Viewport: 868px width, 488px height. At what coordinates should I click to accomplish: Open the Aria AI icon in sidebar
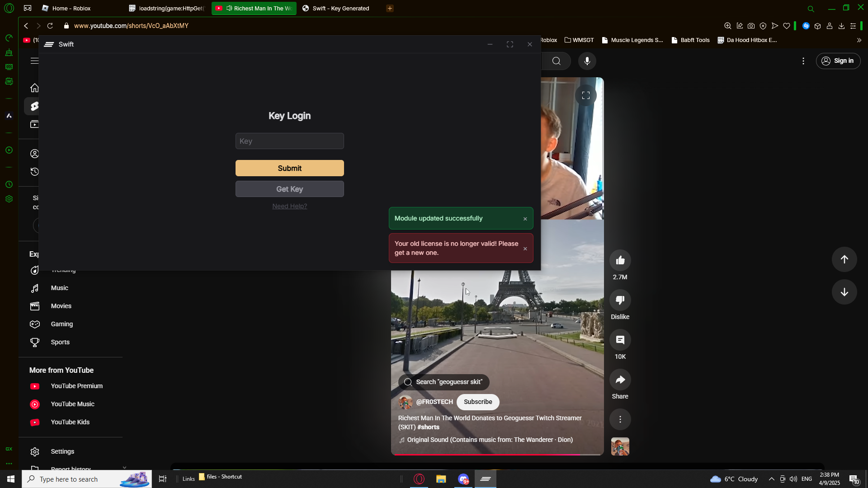pyautogui.click(x=9, y=116)
